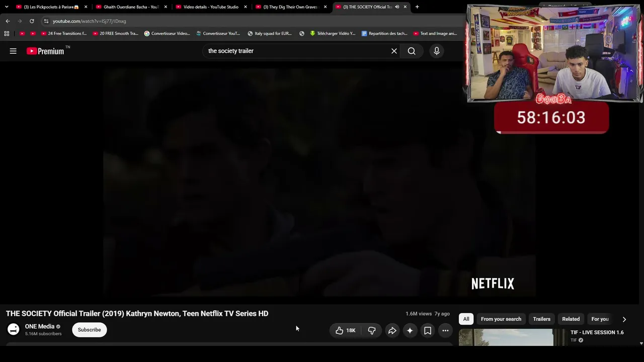644x362 pixels.
Task: Close the Les Pickpockets à Paris tab
Action: click(86, 7)
